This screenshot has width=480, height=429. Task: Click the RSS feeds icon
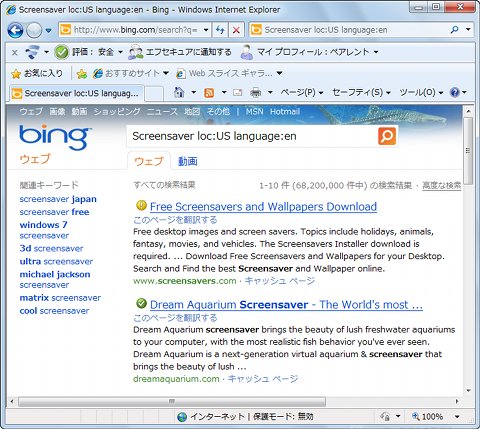point(209,93)
